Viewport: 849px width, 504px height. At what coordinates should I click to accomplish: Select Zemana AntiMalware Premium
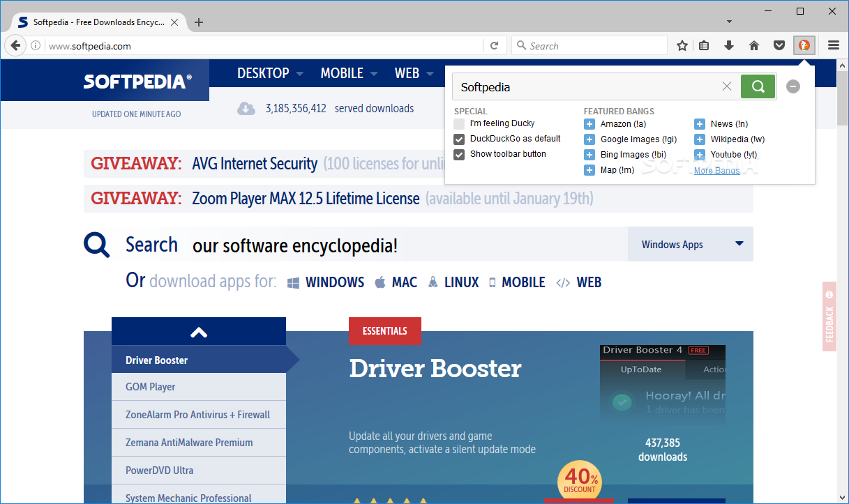click(x=199, y=443)
